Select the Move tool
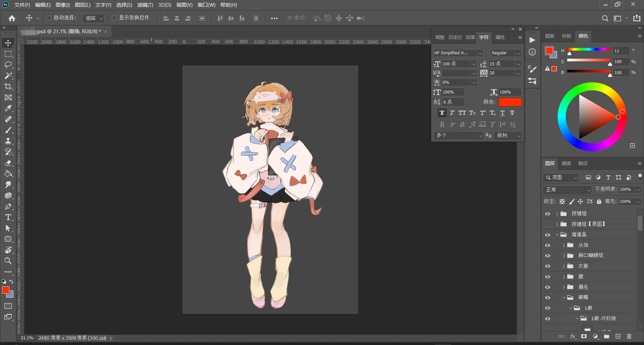644x345 pixels. click(x=8, y=43)
